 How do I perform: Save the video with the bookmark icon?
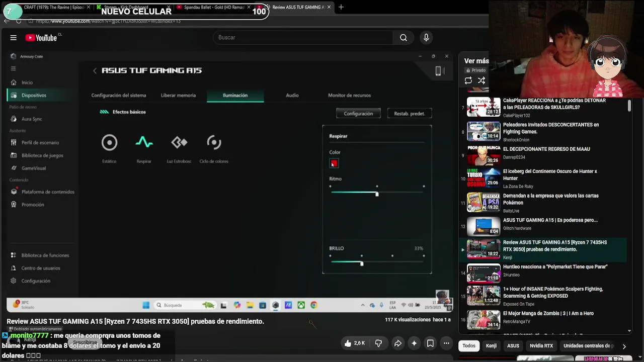[430, 343]
